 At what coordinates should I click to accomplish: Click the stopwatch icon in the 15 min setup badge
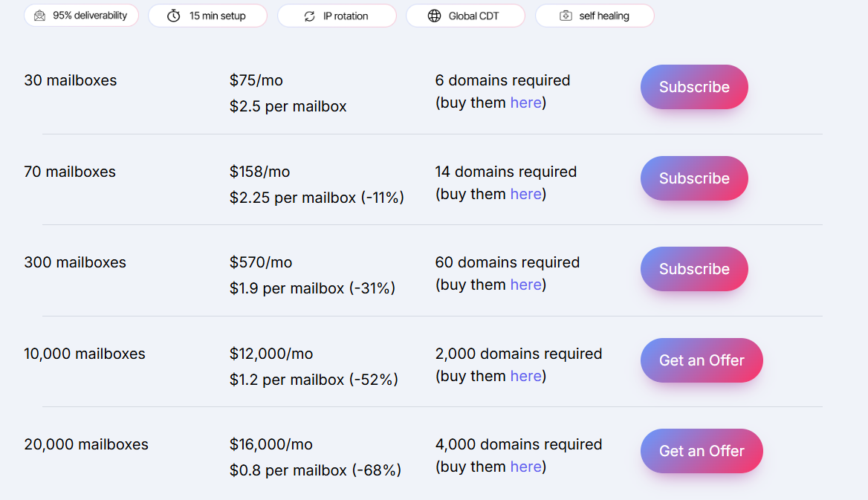coord(173,15)
